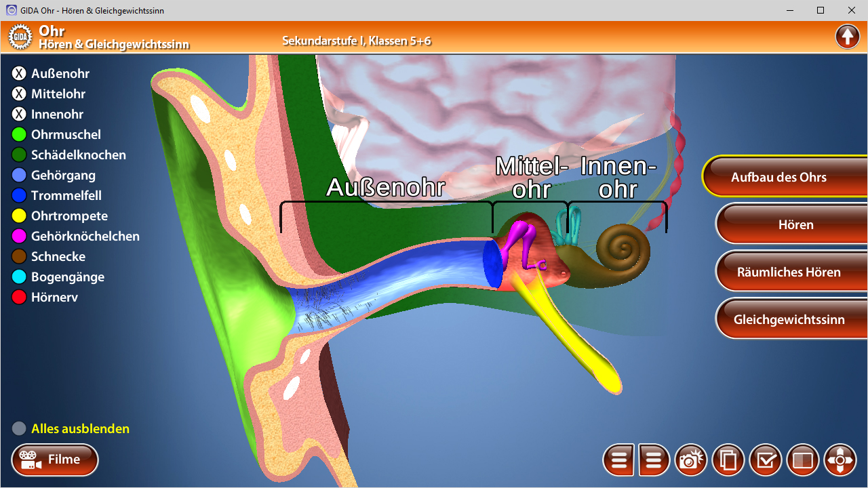Click the camera screenshot icon
The width and height of the screenshot is (868, 488).
coord(690,461)
